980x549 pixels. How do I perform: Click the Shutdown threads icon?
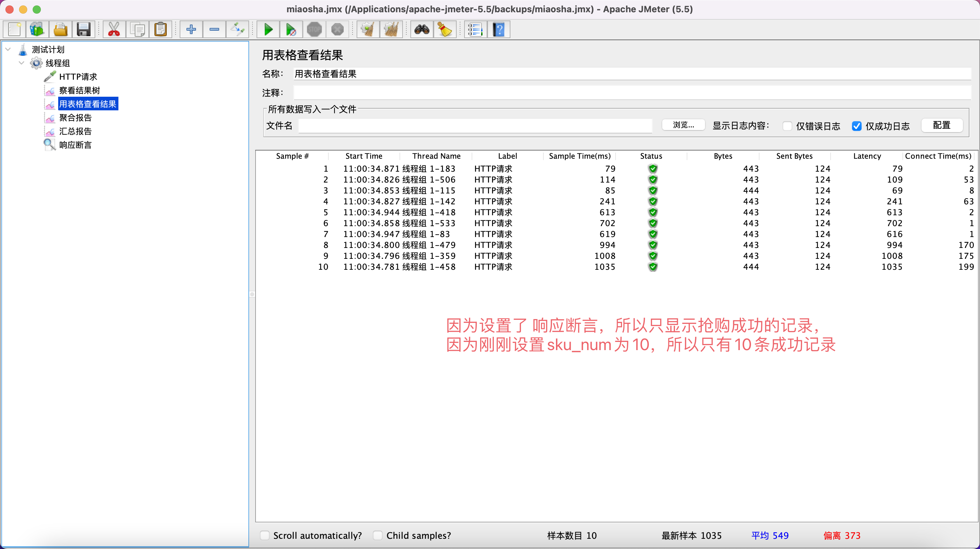coord(338,29)
